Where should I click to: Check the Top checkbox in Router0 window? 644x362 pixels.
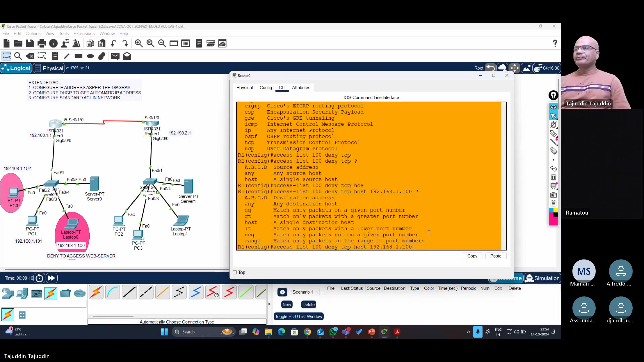tap(234, 272)
